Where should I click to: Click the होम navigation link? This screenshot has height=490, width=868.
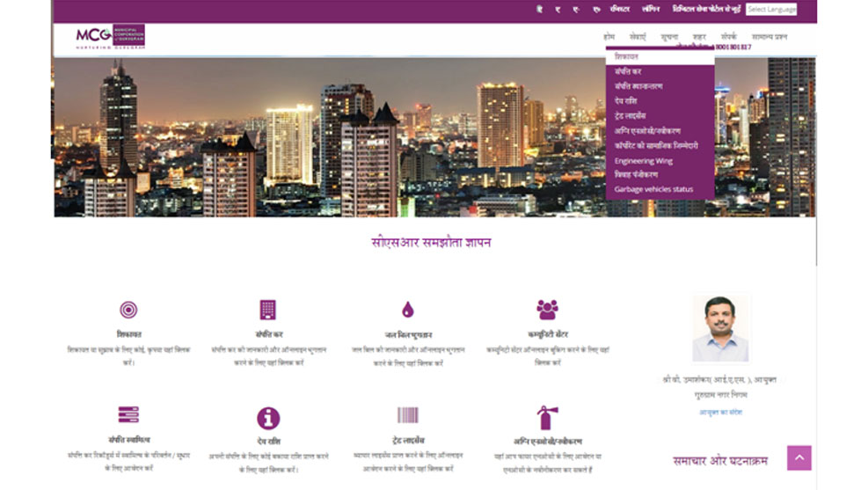[x=609, y=37]
